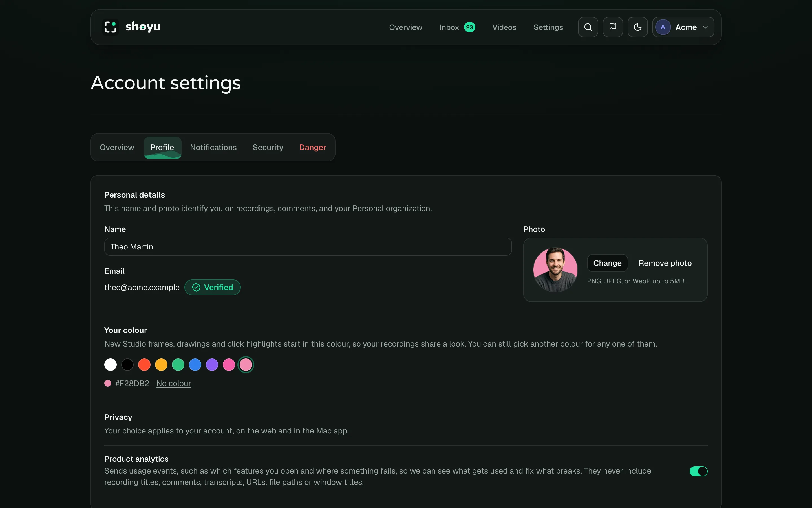Image resolution: width=812 pixels, height=508 pixels.
Task: Toggle dark mode moon icon
Action: 637,27
